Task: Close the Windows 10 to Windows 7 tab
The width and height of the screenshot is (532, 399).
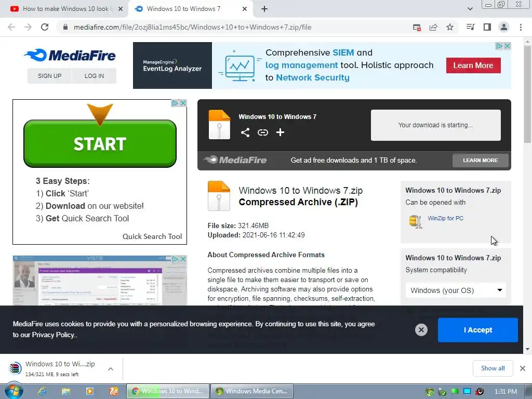Action: [x=245, y=9]
